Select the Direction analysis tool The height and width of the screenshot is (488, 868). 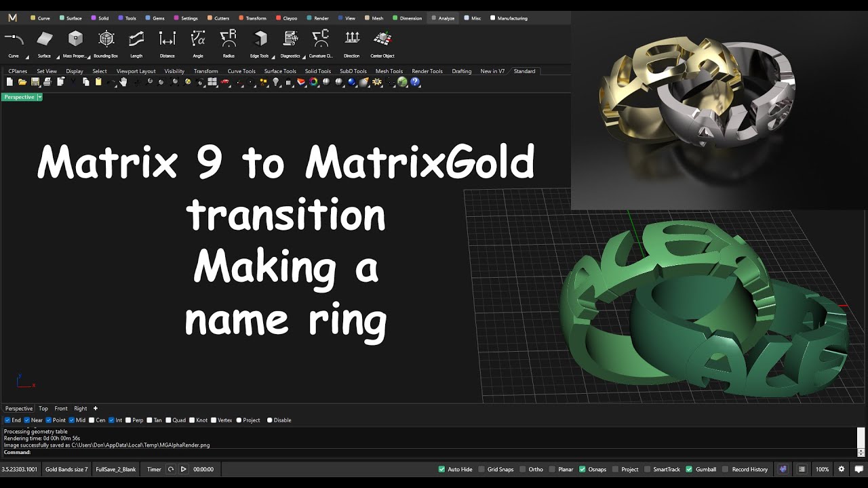352,39
